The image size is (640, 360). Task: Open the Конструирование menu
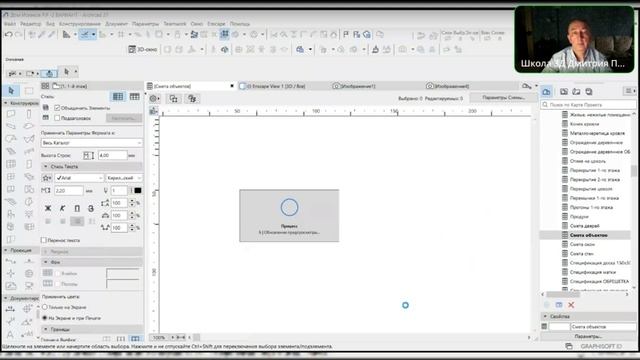click(x=80, y=24)
